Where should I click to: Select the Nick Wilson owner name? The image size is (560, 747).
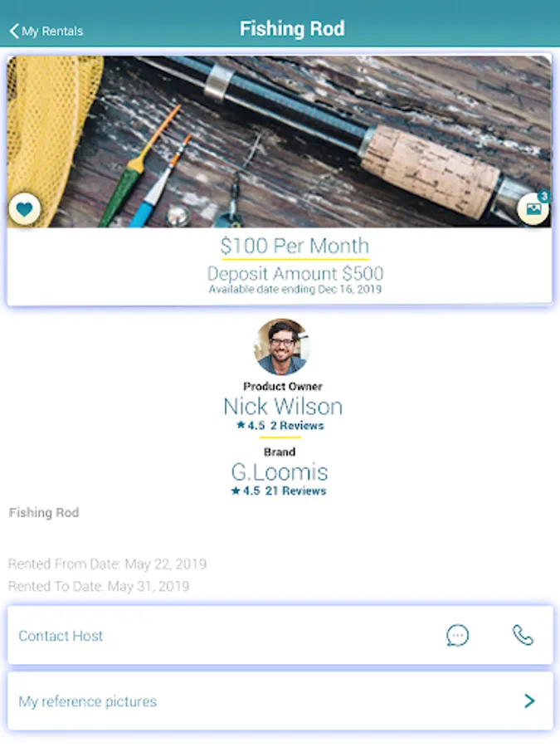pos(283,407)
